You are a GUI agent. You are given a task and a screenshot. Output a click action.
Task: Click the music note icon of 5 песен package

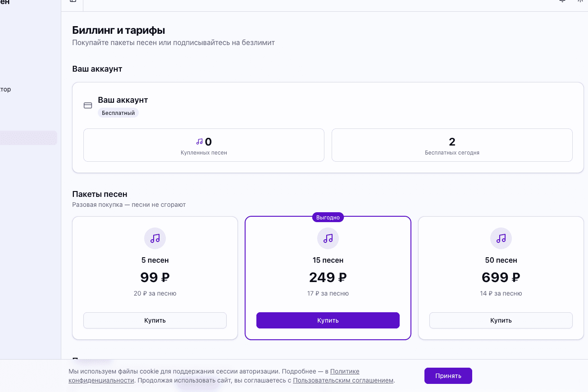[x=155, y=238]
